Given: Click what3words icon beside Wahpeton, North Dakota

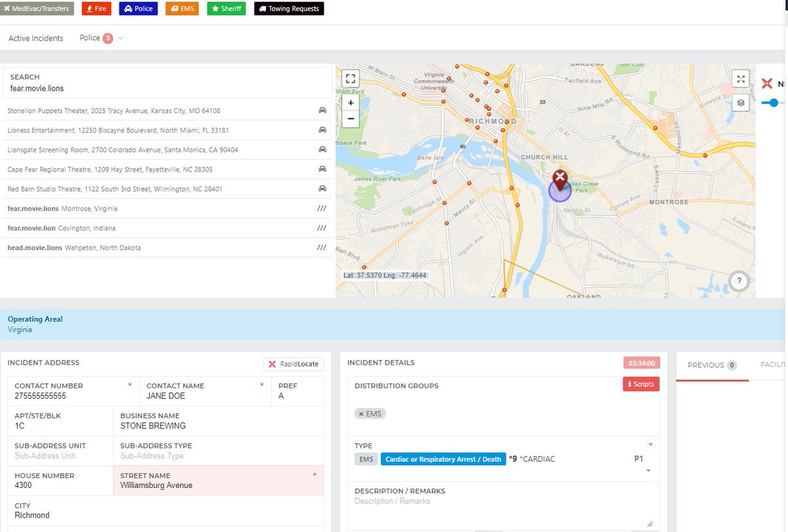Looking at the screenshot, I should 322,248.
